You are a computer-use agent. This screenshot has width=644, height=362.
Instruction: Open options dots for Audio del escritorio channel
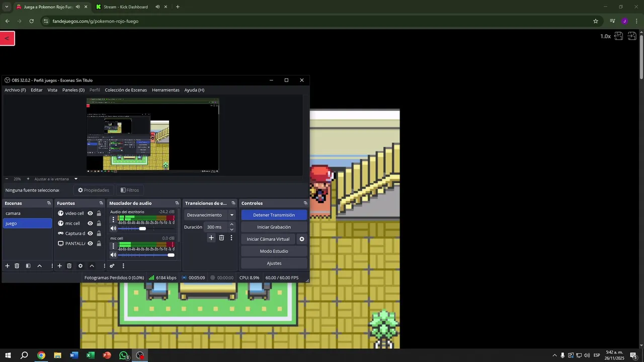point(113,220)
